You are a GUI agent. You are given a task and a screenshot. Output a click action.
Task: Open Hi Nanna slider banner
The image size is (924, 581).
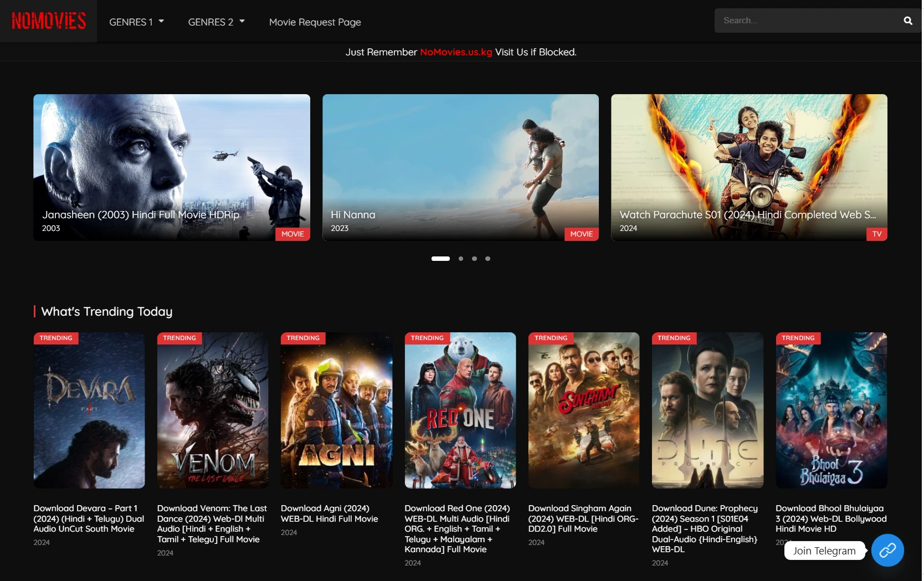pyautogui.click(x=460, y=167)
